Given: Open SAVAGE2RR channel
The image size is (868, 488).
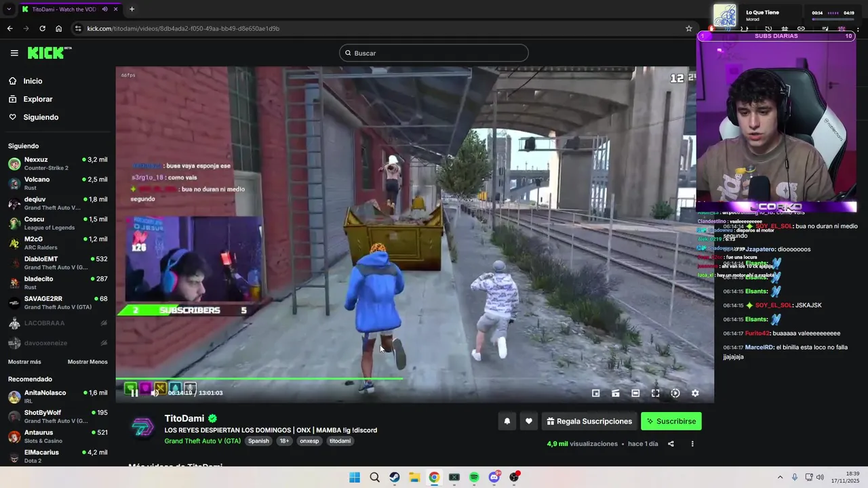Looking at the screenshot, I should pos(58,302).
